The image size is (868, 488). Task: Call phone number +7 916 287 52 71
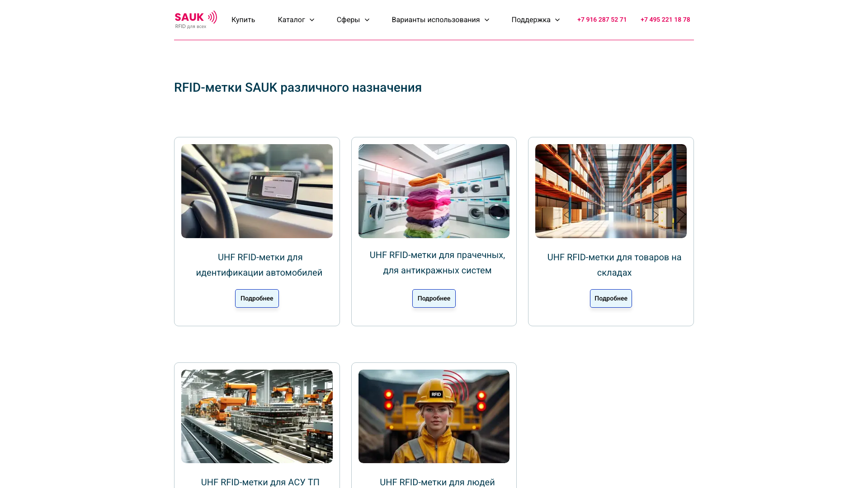[602, 19]
